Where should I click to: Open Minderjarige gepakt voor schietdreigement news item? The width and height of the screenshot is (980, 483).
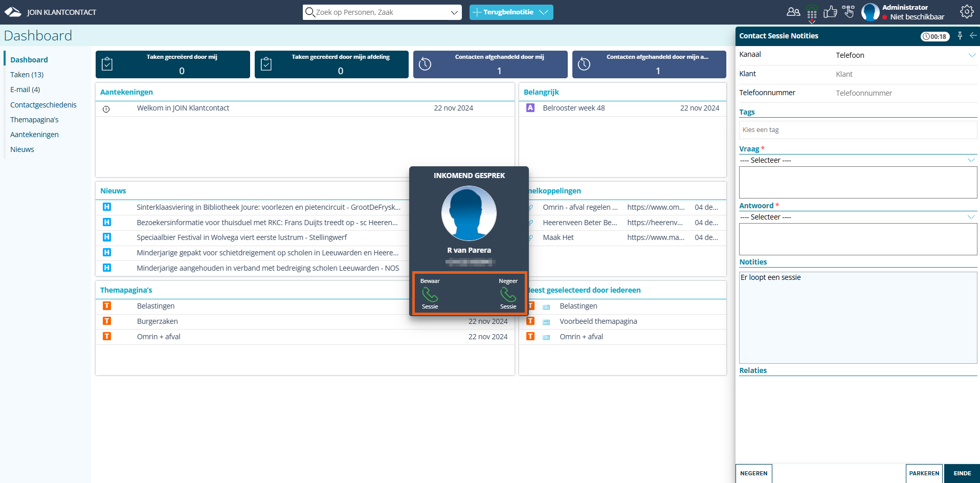(267, 253)
